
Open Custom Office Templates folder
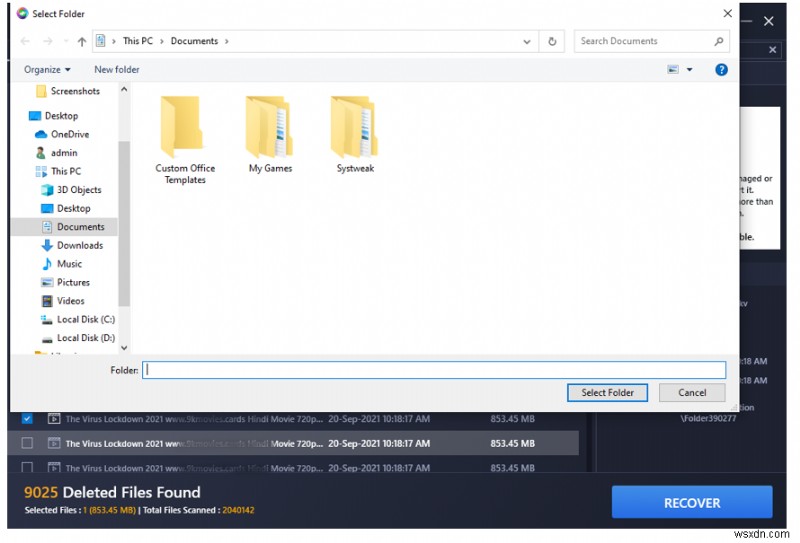185,140
